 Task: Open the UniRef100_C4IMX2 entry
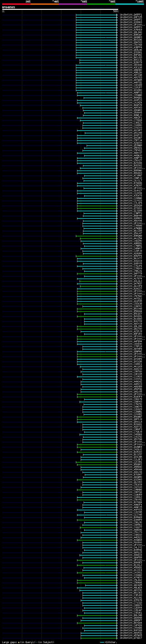click(131, 572)
